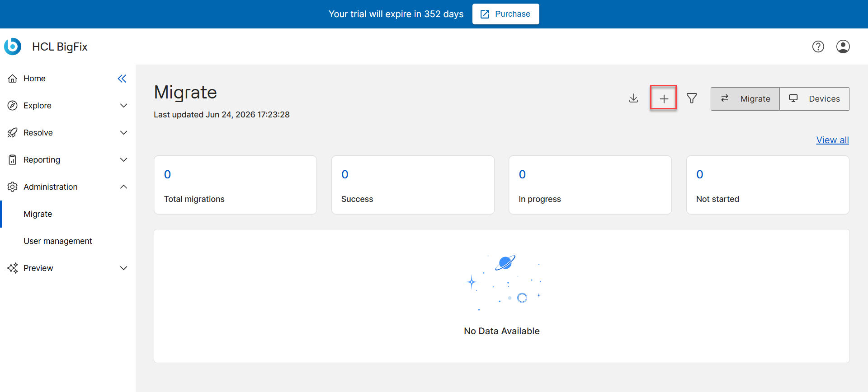The width and height of the screenshot is (868, 392).
Task: Click the Explore compass icon
Action: 13,106
